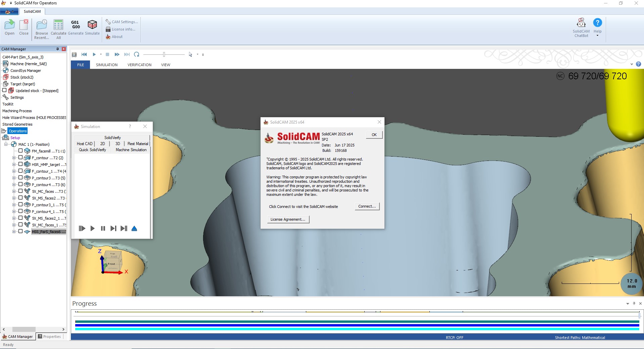Open the FILE tab in simulator
The height and width of the screenshot is (349, 644).
[x=81, y=65]
